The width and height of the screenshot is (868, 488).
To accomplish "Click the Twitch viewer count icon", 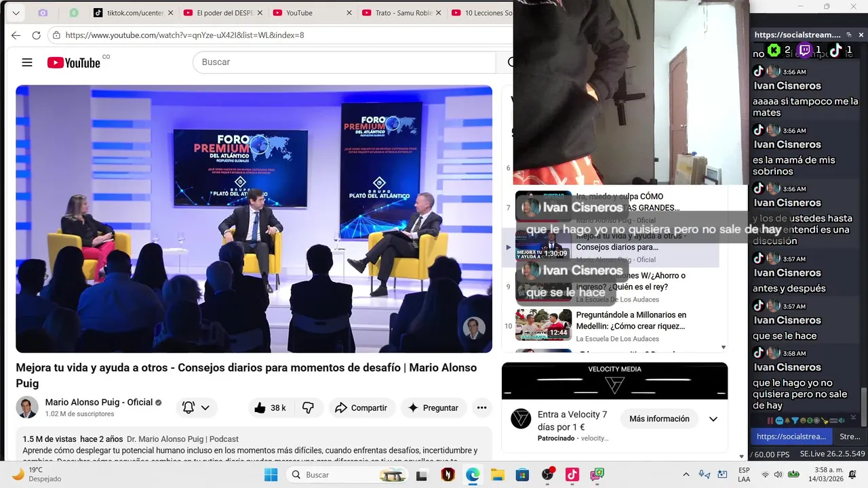I will pyautogui.click(x=805, y=50).
